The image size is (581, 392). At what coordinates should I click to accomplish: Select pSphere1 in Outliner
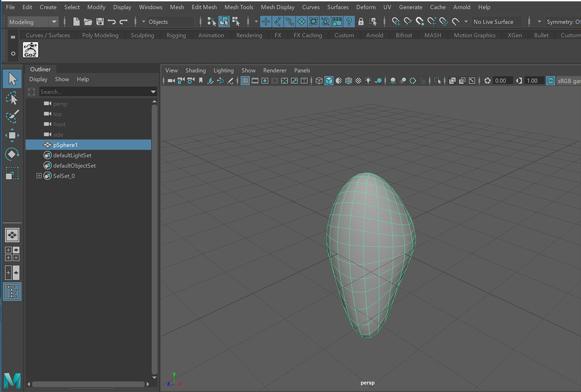pyautogui.click(x=88, y=145)
